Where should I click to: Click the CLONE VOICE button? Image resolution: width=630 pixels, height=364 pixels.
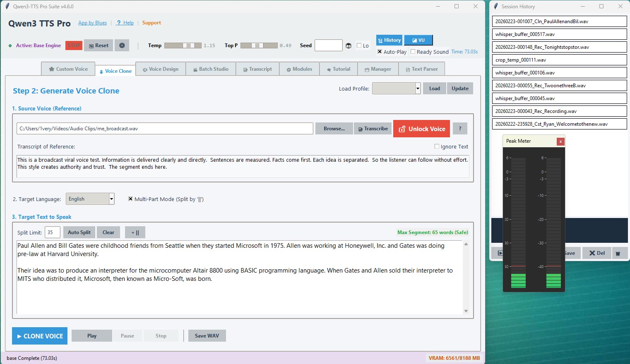point(39,335)
